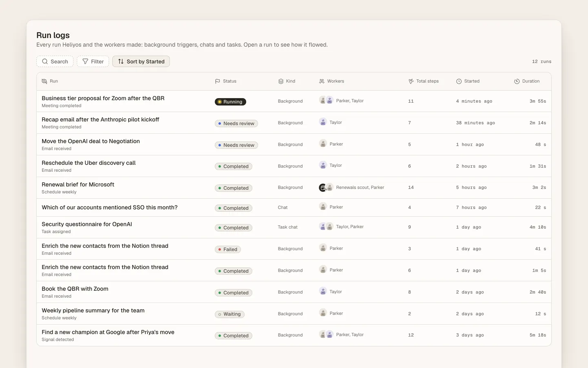Click the Started column header
This screenshot has width=588, height=368.
coord(468,81)
